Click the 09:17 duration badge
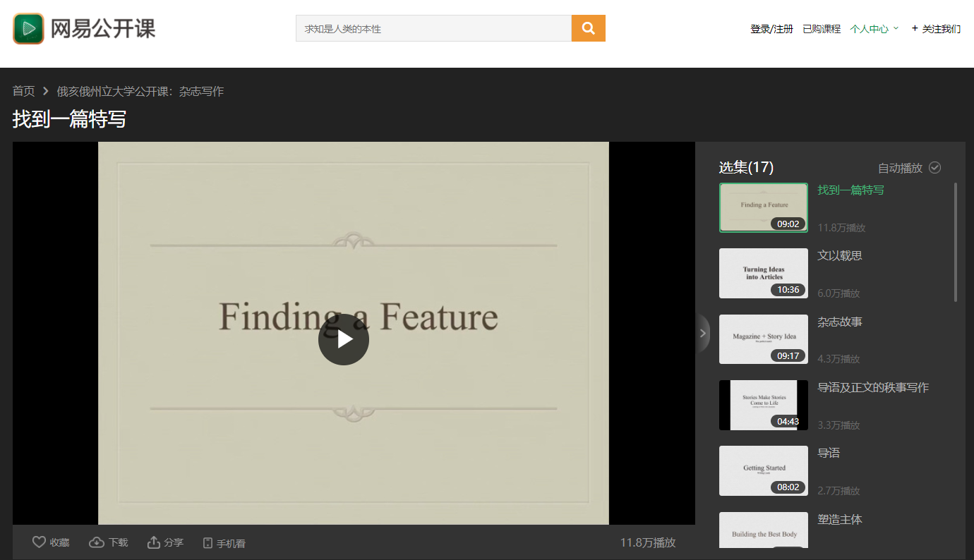 (x=788, y=355)
